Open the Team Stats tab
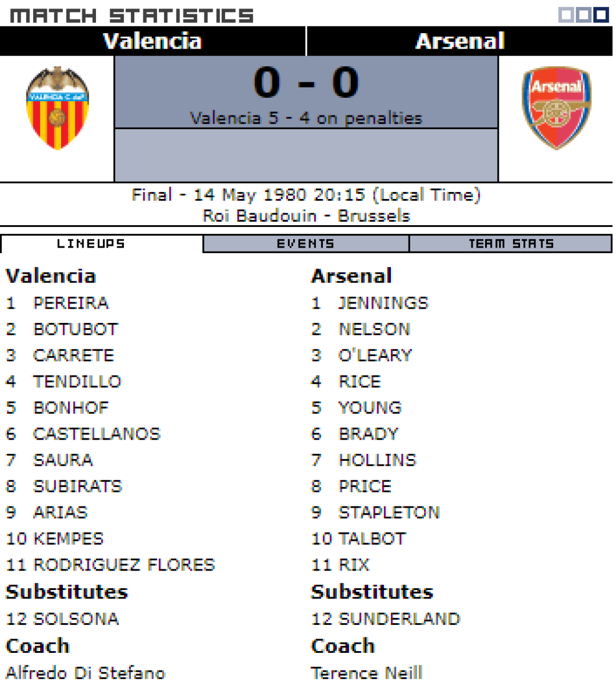This screenshot has width=616, height=686. pyautogui.click(x=511, y=244)
